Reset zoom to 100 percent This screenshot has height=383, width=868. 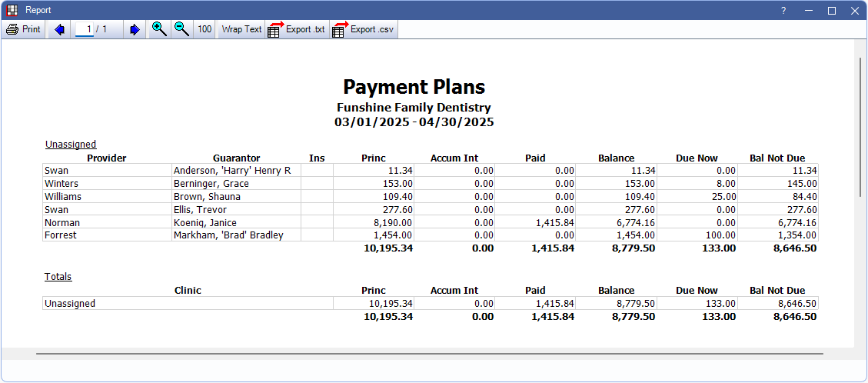(205, 29)
